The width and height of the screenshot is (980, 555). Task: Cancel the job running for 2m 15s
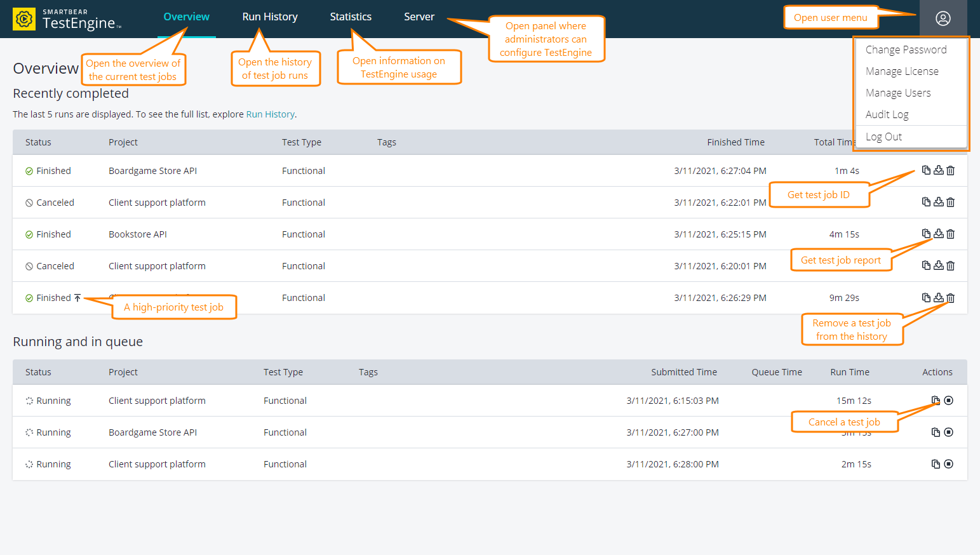[948, 464]
